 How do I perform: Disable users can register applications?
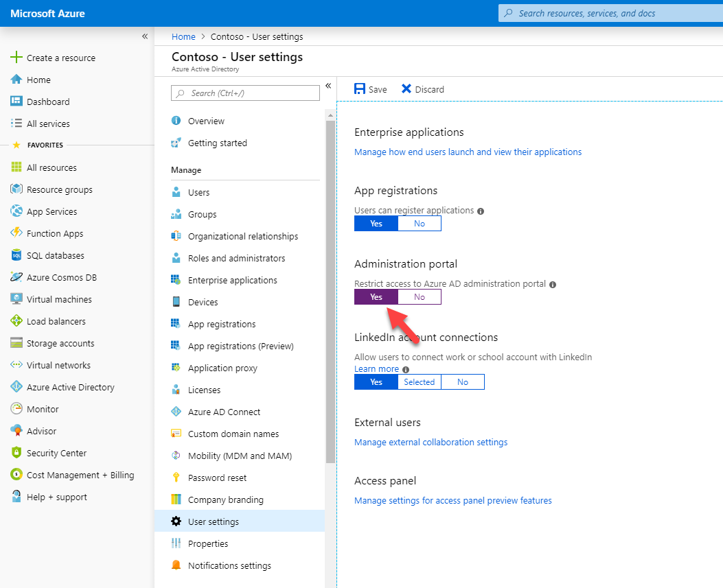coord(420,223)
